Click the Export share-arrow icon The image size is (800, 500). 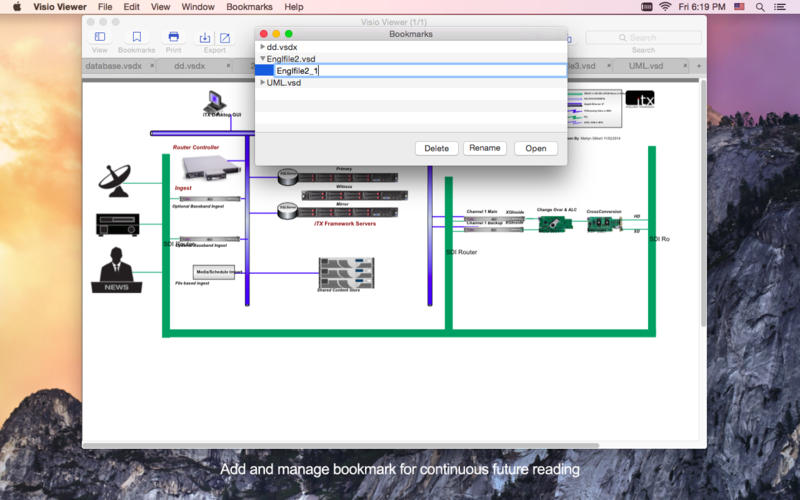coord(225,38)
